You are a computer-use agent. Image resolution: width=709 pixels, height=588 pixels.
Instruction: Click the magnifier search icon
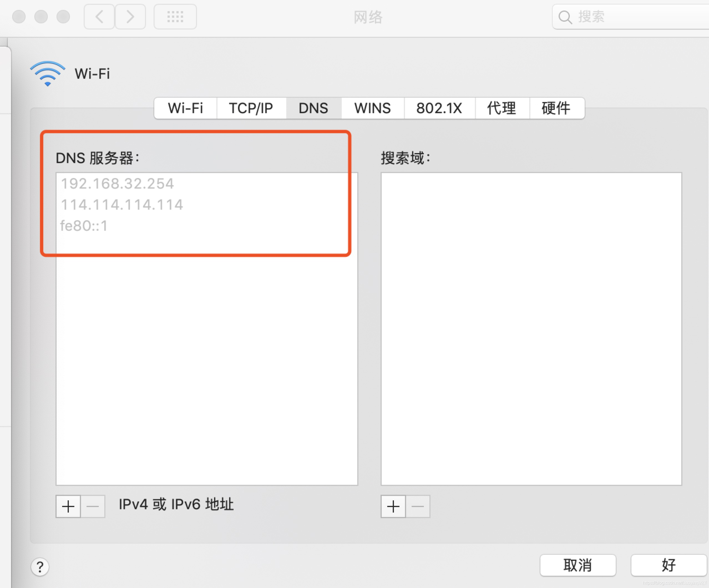(565, 17)
